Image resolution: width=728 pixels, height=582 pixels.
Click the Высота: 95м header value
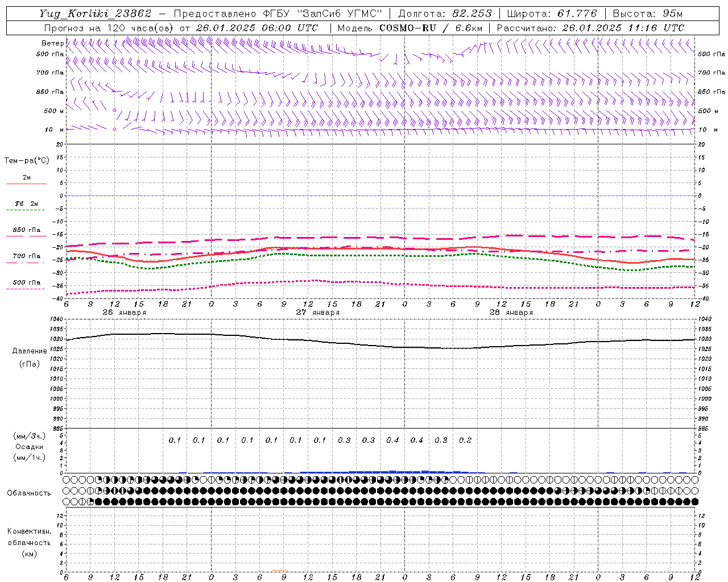coord(647,14)
